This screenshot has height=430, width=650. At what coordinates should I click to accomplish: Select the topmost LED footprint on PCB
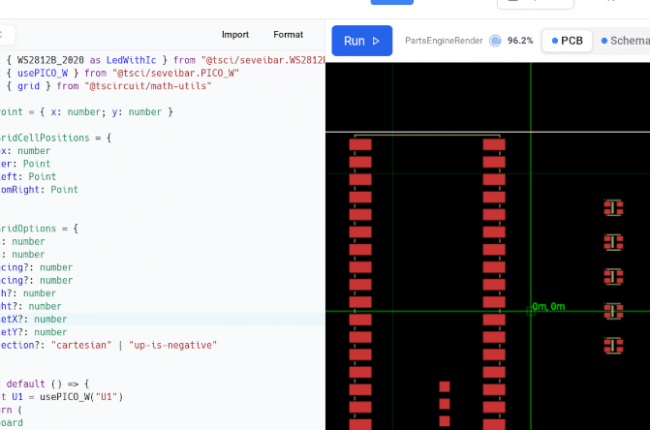(x=613, y=208)
